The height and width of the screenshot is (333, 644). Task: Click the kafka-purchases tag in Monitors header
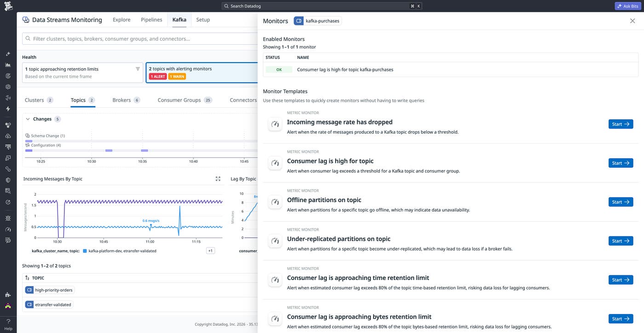click(x=317, y=21)
